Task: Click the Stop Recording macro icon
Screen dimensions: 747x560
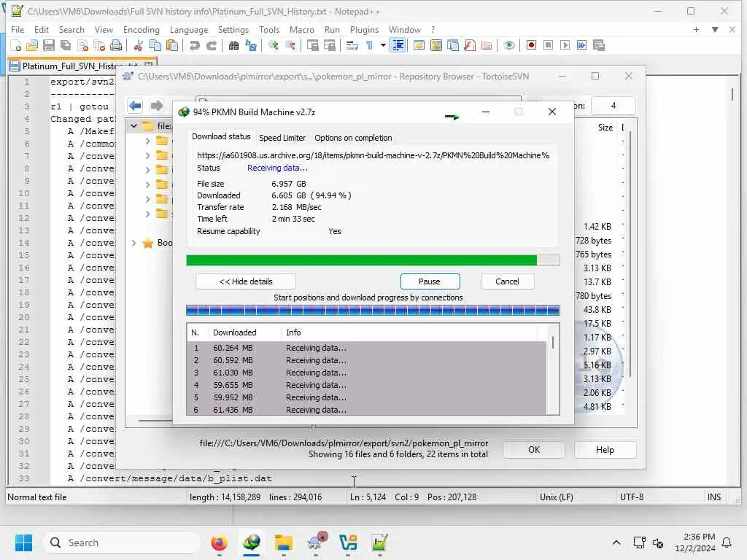Action: (x=549, y=46)
